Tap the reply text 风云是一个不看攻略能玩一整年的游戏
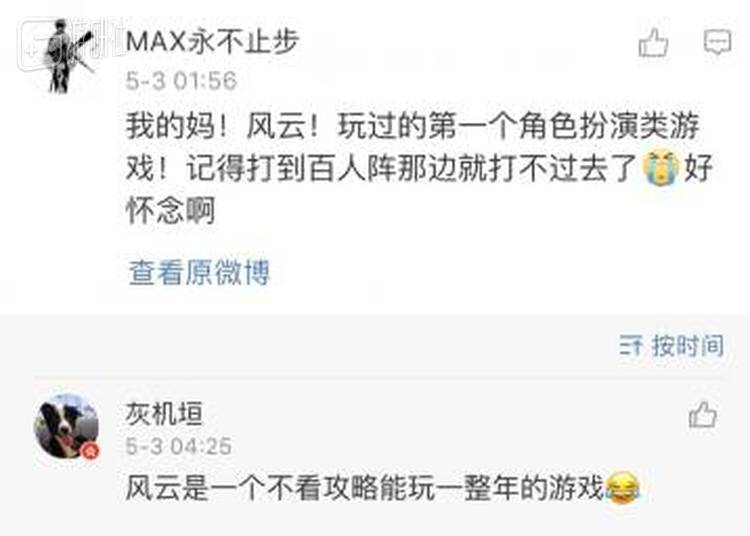Screen dimensions: 750x536 point(364,488)
